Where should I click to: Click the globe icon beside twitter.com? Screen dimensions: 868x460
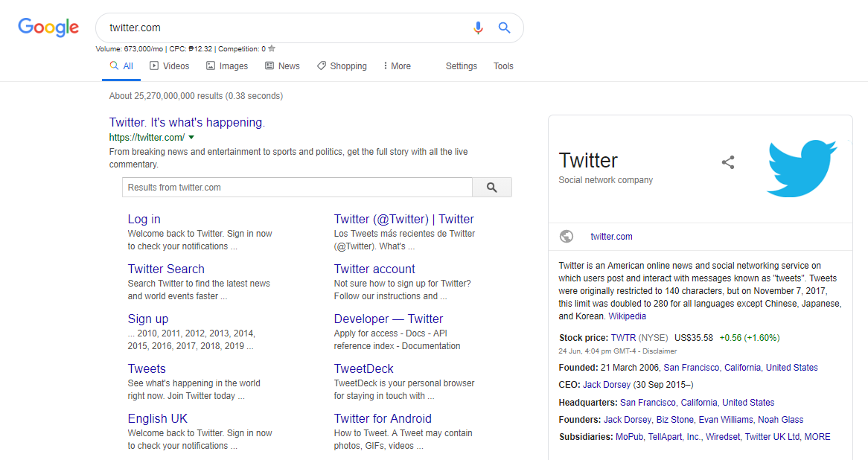[x=567, y=237]
